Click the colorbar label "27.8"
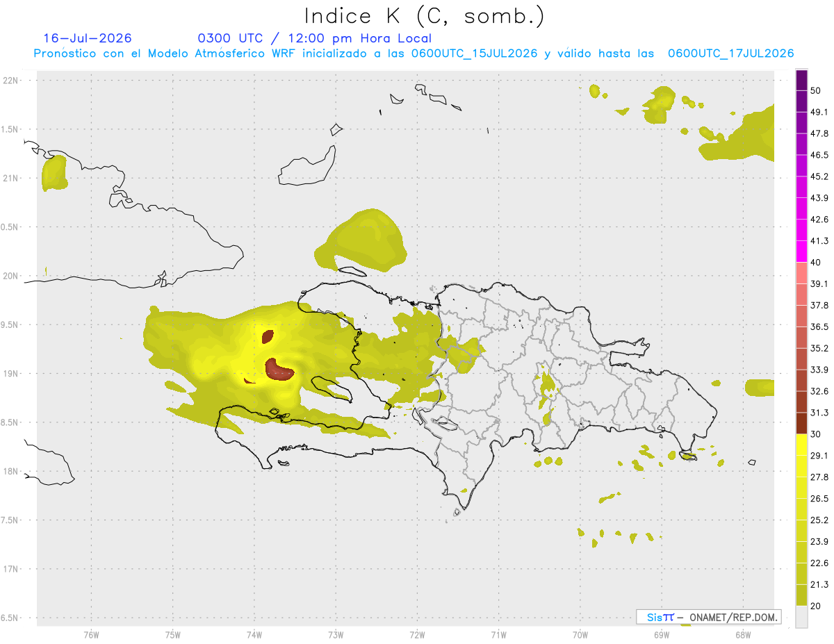The height and width of the screenshot is (644, 834). (x=819, y=477)
